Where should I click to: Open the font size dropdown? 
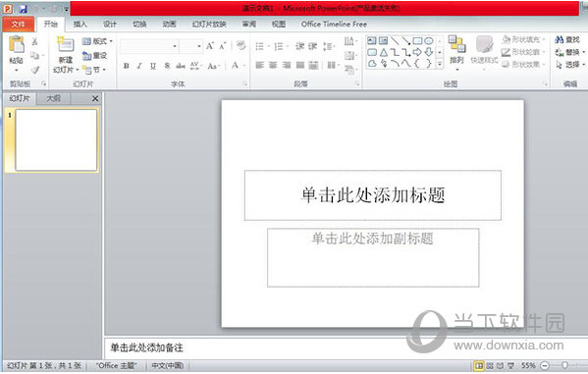(x=199, y=46)
